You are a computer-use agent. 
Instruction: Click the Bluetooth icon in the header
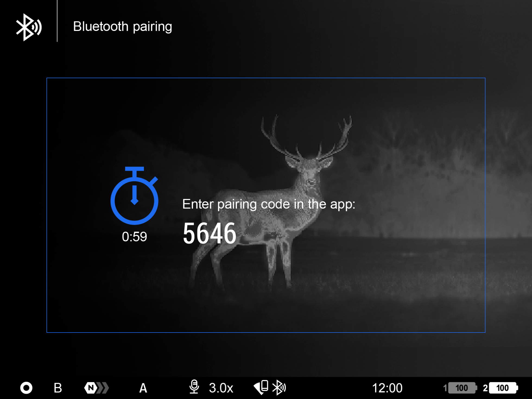28,27
